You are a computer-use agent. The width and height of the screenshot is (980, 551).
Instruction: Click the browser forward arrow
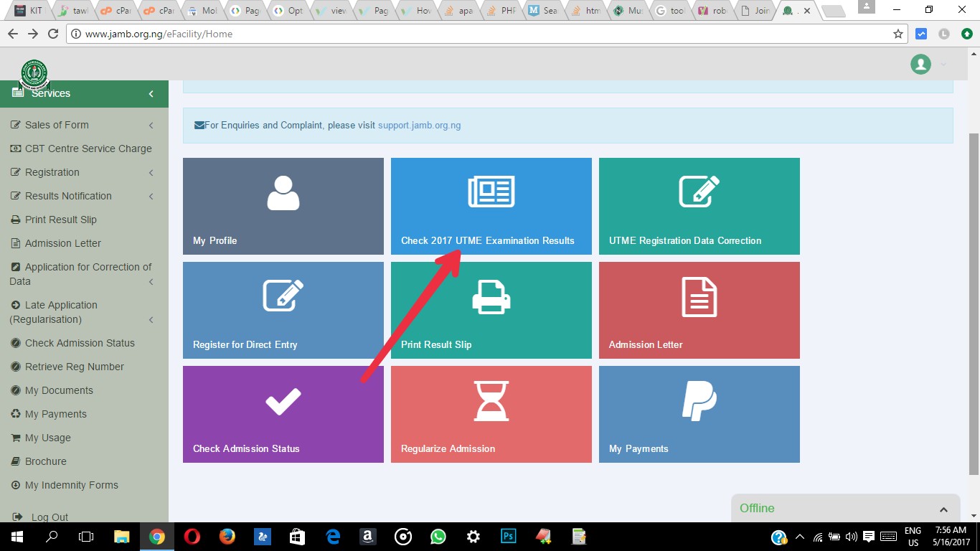pyautogui.click(x=32, y=34)
